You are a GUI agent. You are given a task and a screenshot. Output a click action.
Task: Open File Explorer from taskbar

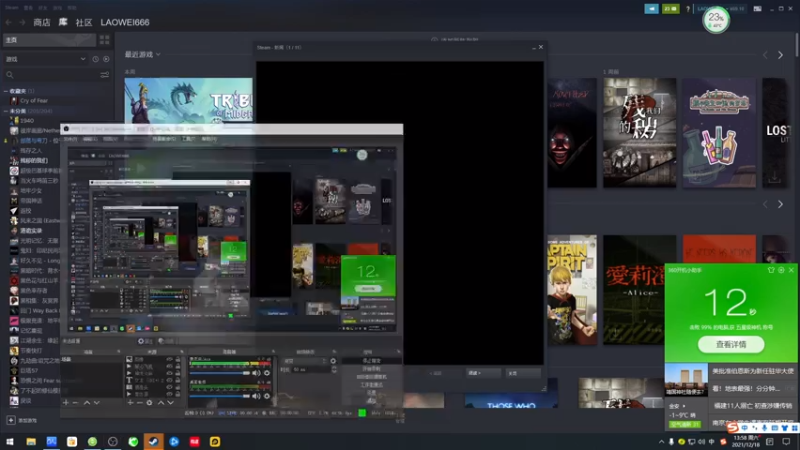[31, 441]
